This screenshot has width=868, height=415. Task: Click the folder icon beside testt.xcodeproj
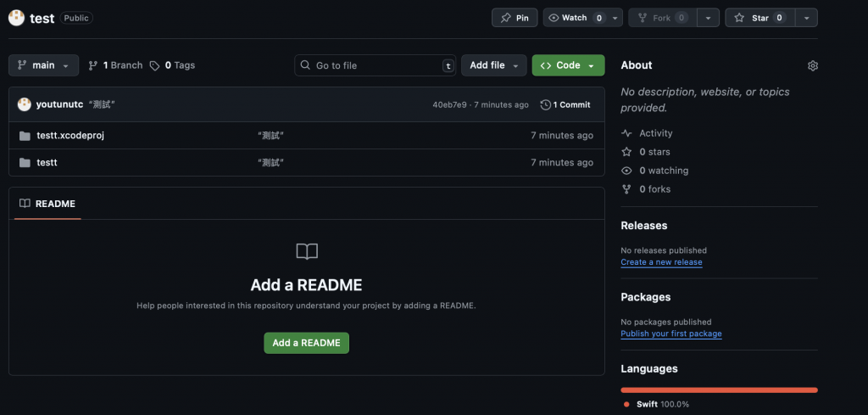25,136
